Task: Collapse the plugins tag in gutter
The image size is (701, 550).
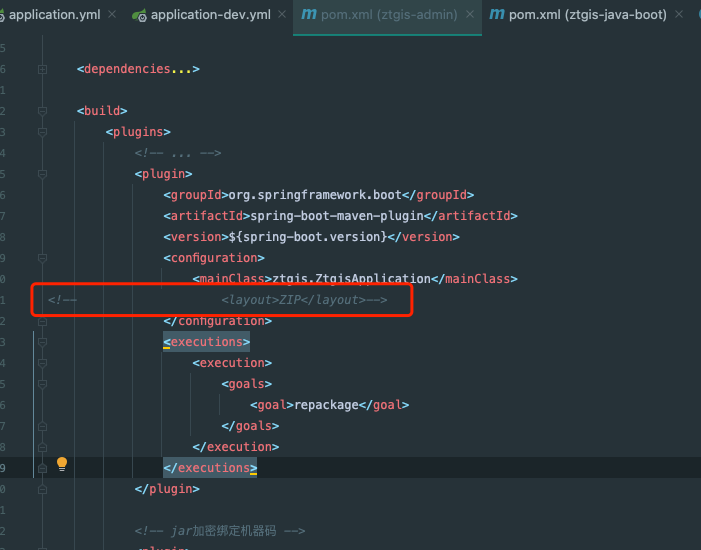Action: pyautogui.click(x=42, y=132)
